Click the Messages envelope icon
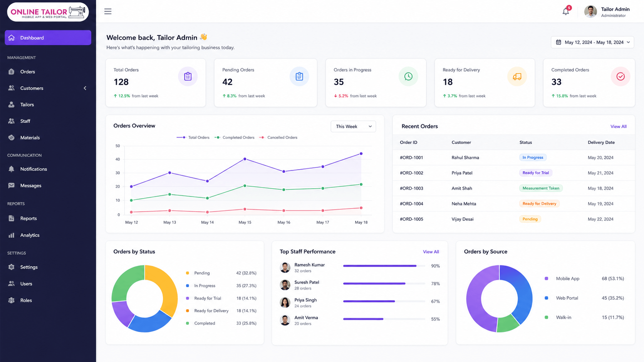 click(x=12, y=185)
